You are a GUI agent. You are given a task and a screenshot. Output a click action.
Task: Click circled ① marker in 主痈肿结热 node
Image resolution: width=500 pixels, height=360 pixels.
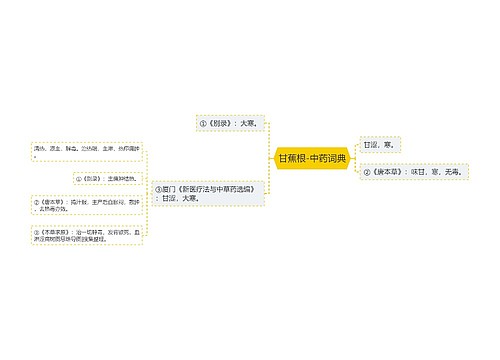(x=79, y=179)
